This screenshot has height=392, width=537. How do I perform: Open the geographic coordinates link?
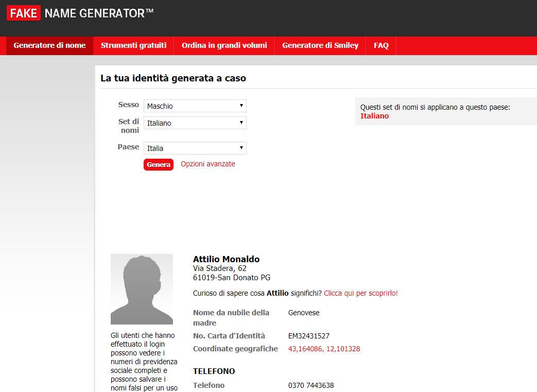(324, 349)
